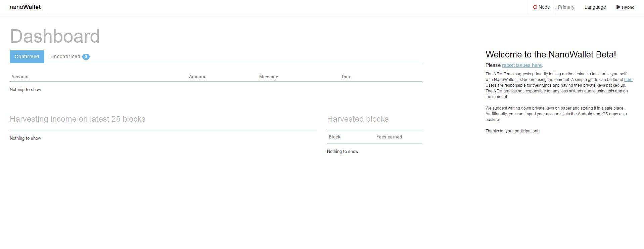The height and width of the screenshot is (249, 644).
Task: Click the Dashboard page title
Action: (x=55, y=36)
